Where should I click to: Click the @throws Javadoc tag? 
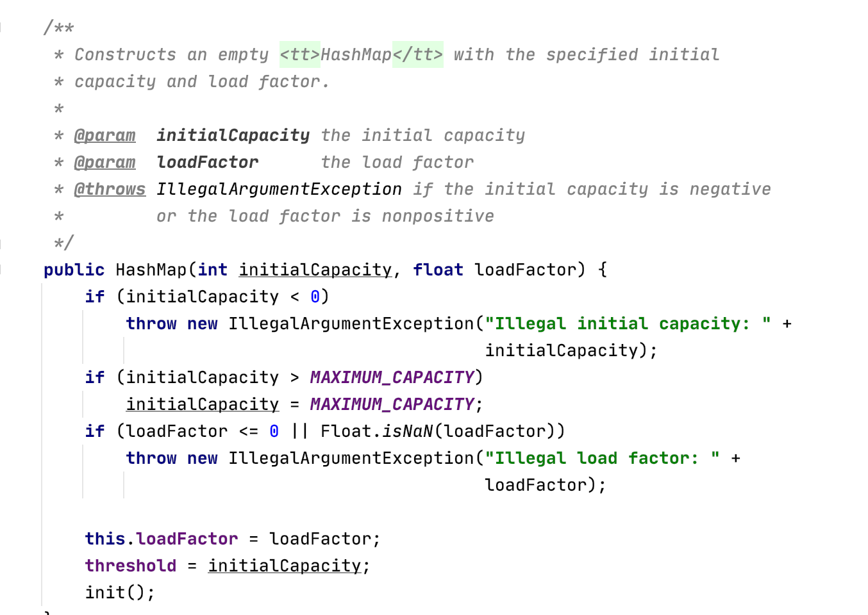pos(110,190)
